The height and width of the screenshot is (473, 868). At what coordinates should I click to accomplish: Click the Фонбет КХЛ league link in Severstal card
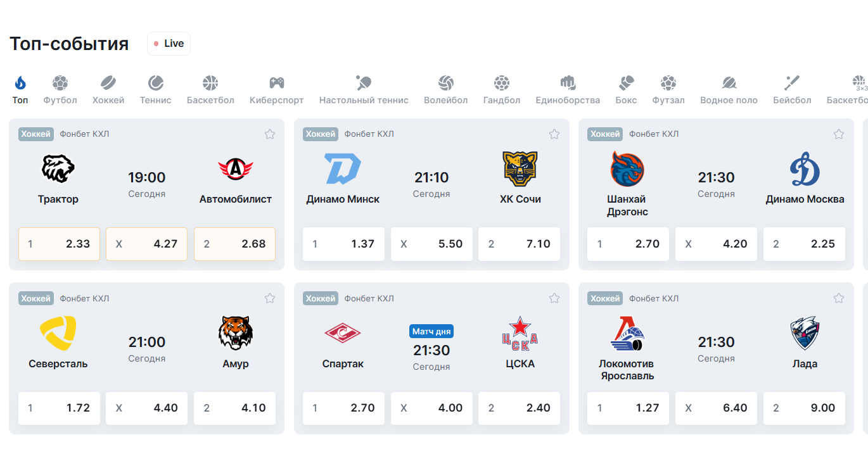(84, 298)
